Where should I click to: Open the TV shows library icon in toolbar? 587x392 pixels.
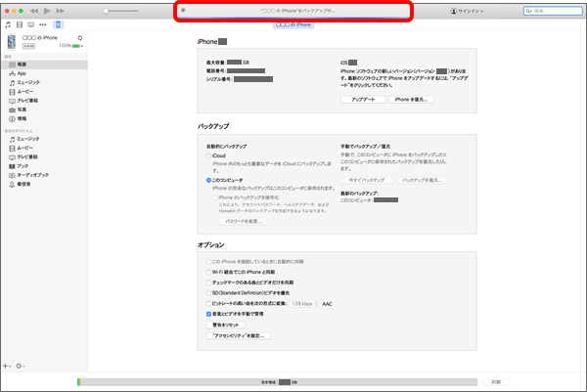(x=30, y=24)
